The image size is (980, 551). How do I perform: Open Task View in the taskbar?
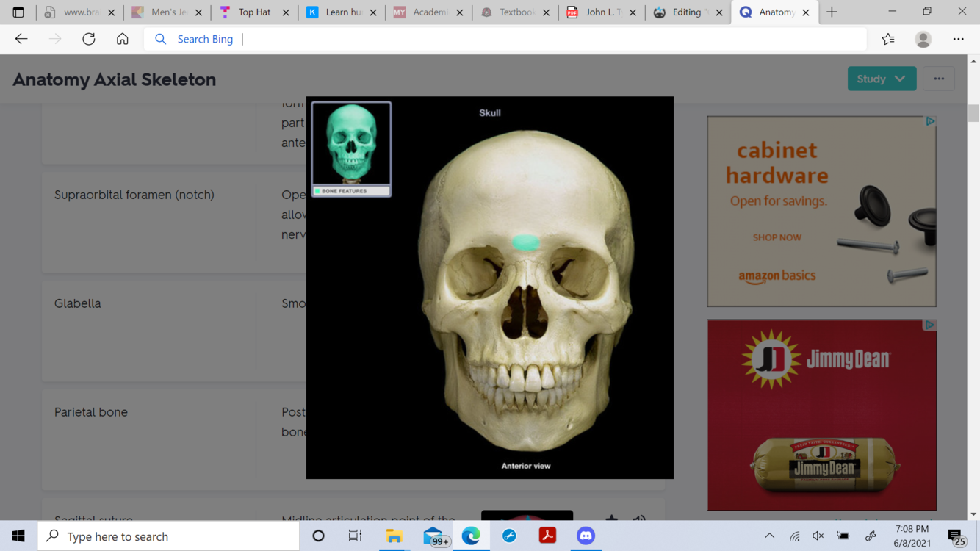point(355,536)
